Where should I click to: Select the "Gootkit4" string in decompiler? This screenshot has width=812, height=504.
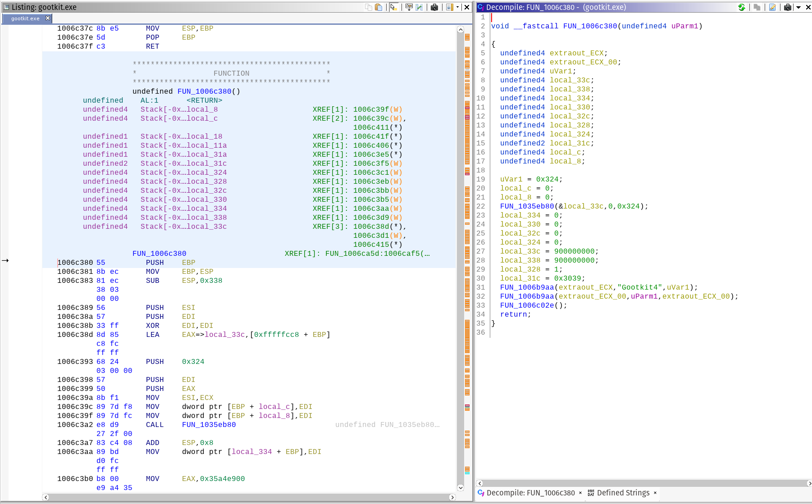pyautogui.click(x=640, y=287)
